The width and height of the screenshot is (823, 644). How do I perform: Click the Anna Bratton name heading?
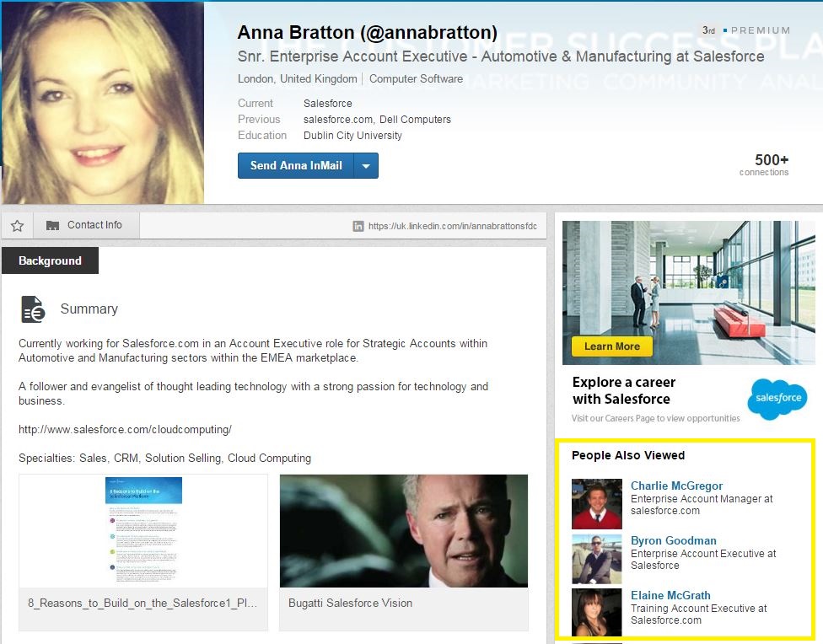(368, 33)
